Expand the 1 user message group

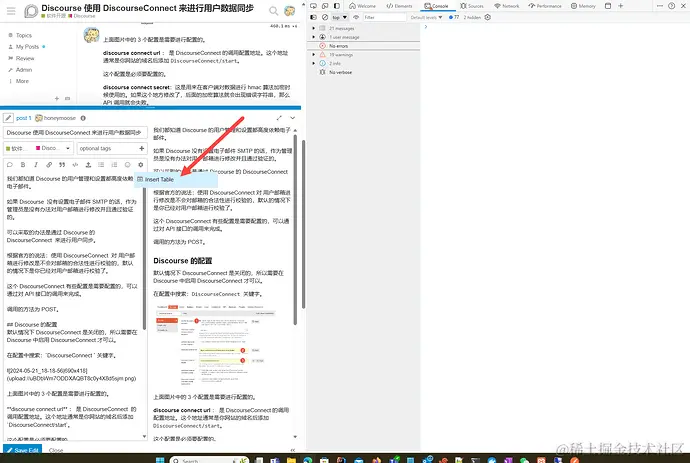pos(313,37)
